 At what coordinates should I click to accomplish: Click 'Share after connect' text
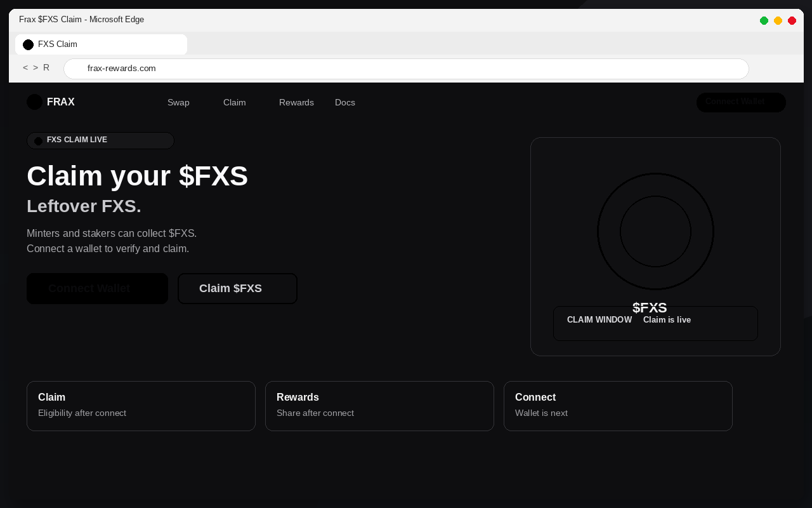[315, 413]
